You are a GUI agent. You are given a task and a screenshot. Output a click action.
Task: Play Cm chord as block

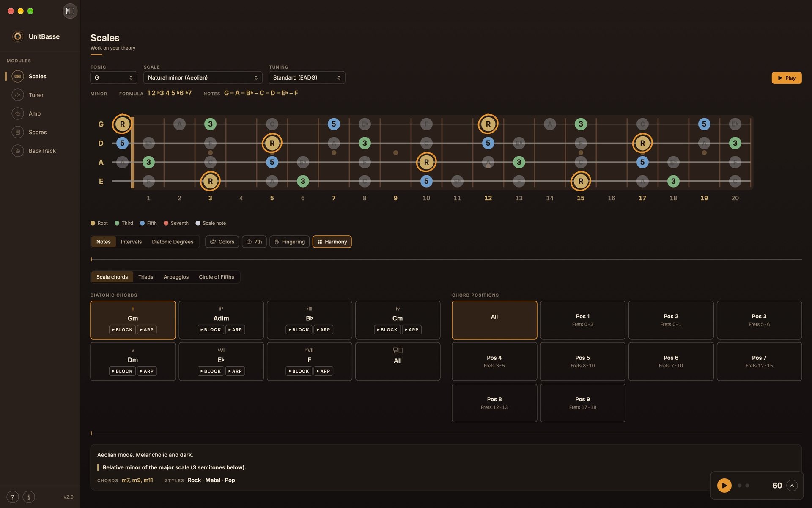(387, 330)
